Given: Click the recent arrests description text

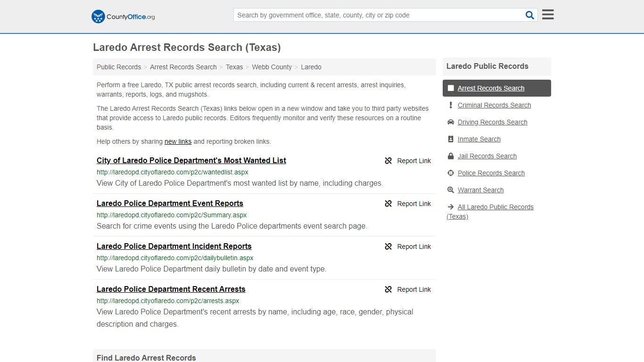Looking at the screenshot, I should coord(255,318).
